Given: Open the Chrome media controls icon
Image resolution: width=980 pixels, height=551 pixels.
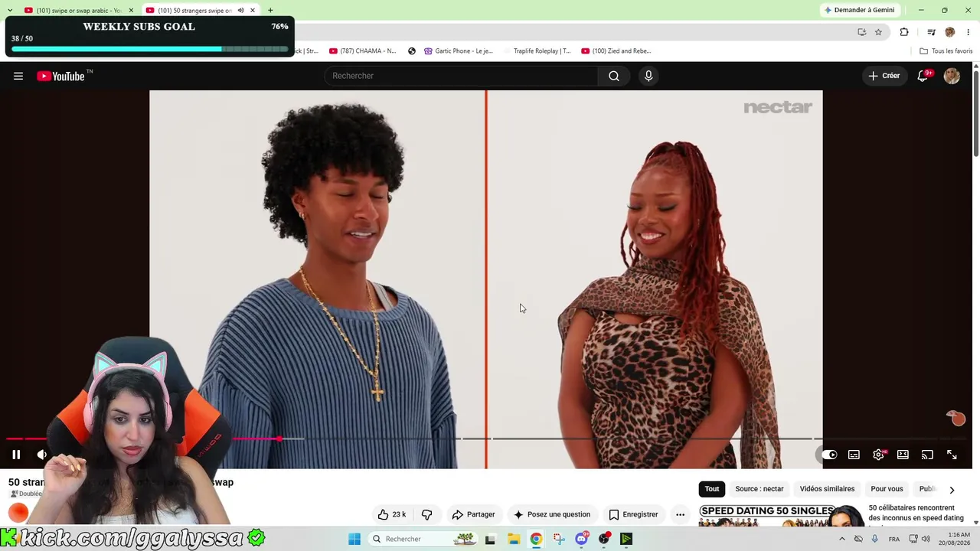Looking at the screenshot, I should (931, 32).
